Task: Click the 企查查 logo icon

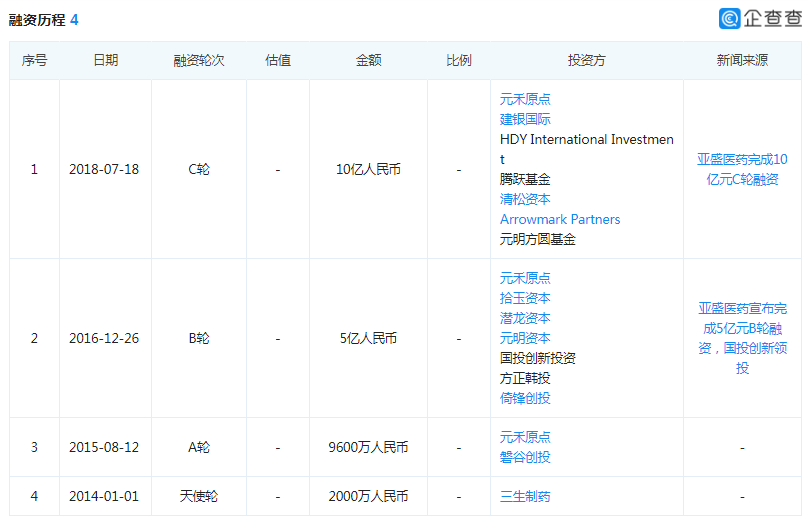Action: pyautogui.click(x=729, y=19)
